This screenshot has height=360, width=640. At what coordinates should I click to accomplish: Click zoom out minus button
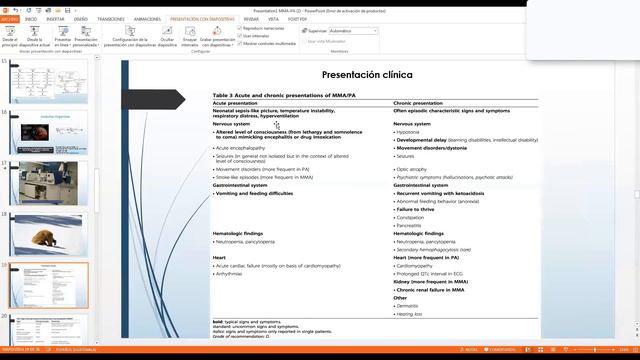575,350
